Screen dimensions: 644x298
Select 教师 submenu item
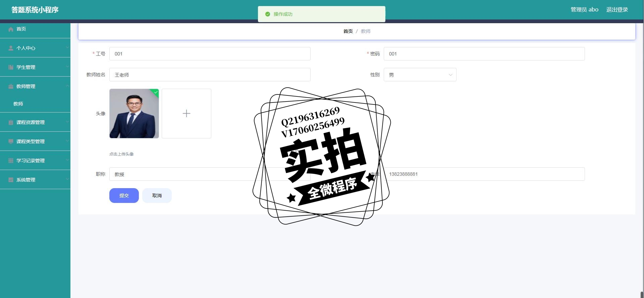35,104
